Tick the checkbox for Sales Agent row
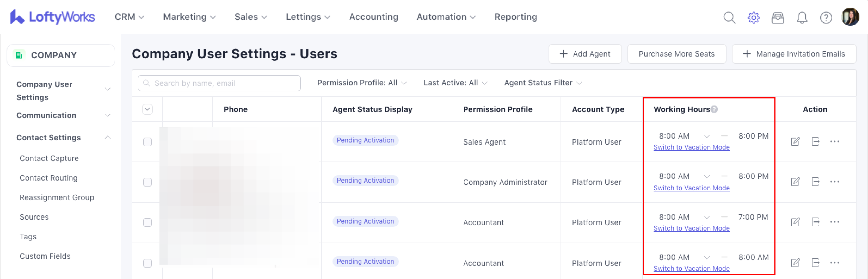868x279 pixels. tap(147, 142)
